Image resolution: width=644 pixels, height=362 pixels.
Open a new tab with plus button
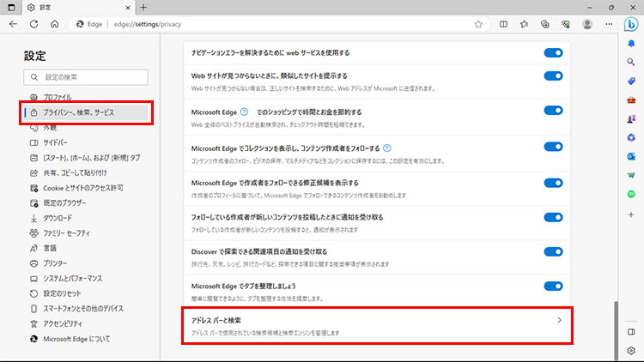[143, 7]
